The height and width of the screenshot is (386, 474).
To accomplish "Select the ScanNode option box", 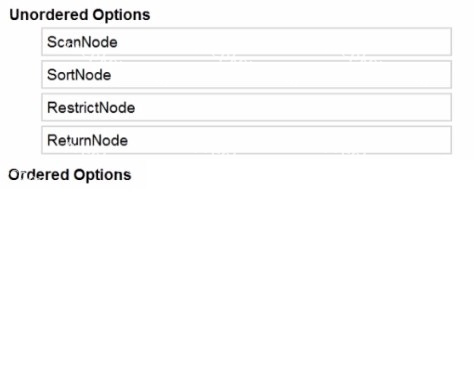I will click(x=247, y=42).
